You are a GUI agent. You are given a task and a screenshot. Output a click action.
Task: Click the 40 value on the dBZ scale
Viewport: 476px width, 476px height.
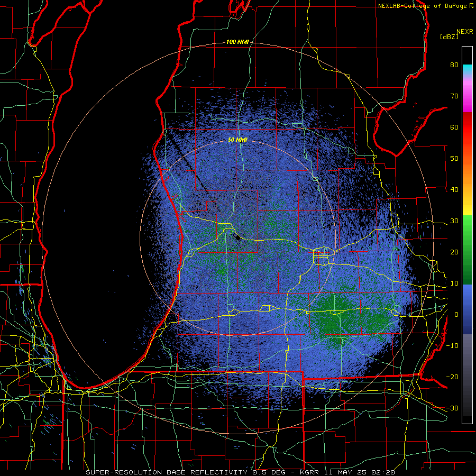pos(454,190)
